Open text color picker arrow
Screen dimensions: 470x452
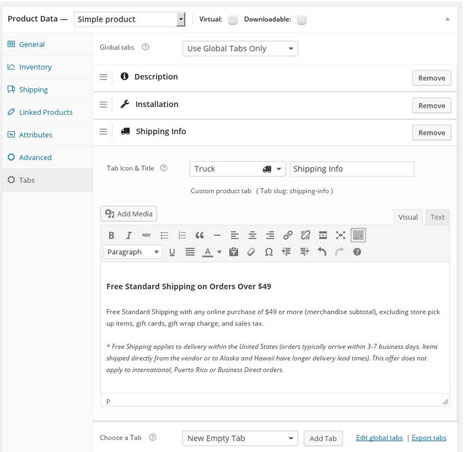click(x=219, y=252)
